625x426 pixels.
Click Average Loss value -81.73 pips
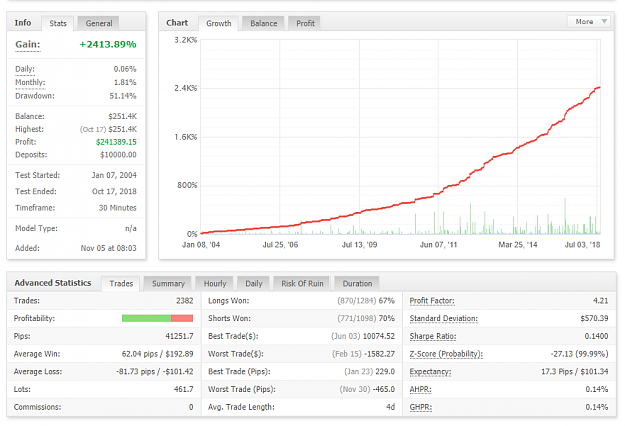(x=136, y=372)
